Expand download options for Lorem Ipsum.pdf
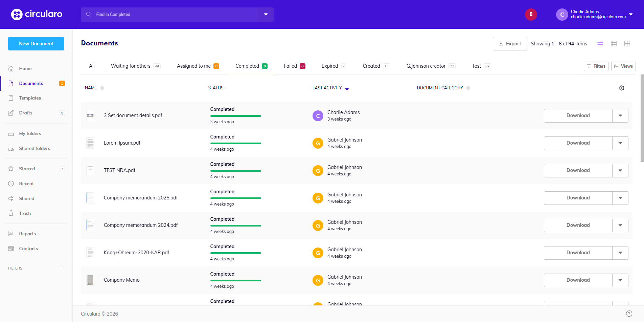The image size is (644, 322). click(620, 143)
